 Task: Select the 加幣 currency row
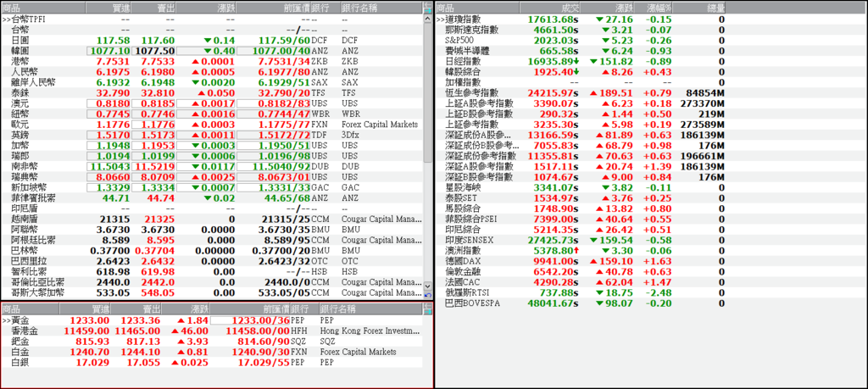(x=212, y=146)
